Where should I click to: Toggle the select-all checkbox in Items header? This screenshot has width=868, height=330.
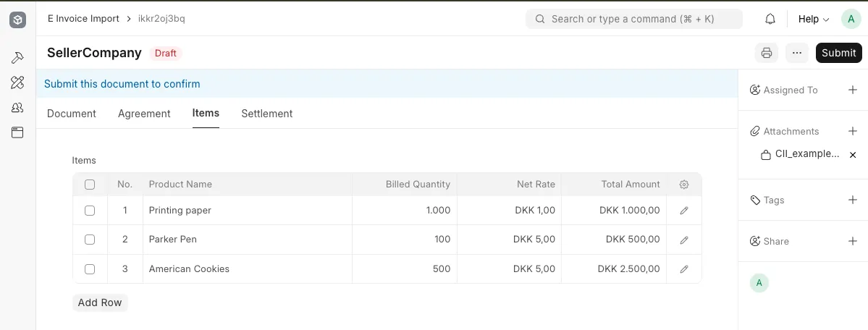(90, 185)
